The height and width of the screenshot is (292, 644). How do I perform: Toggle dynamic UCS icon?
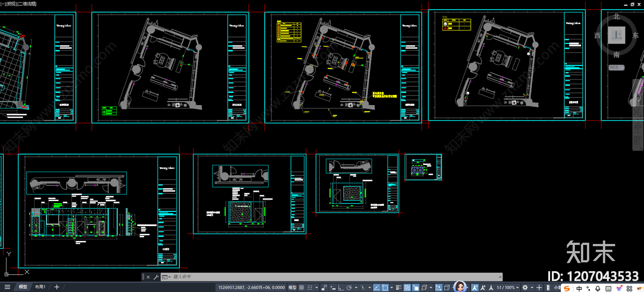click(x=438, y=288)
